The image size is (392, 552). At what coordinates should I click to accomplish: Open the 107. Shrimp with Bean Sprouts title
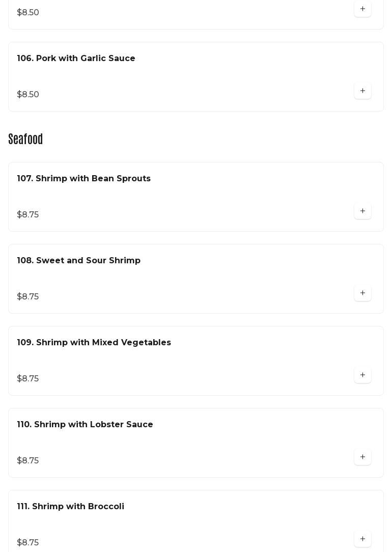tap(83, 179)
